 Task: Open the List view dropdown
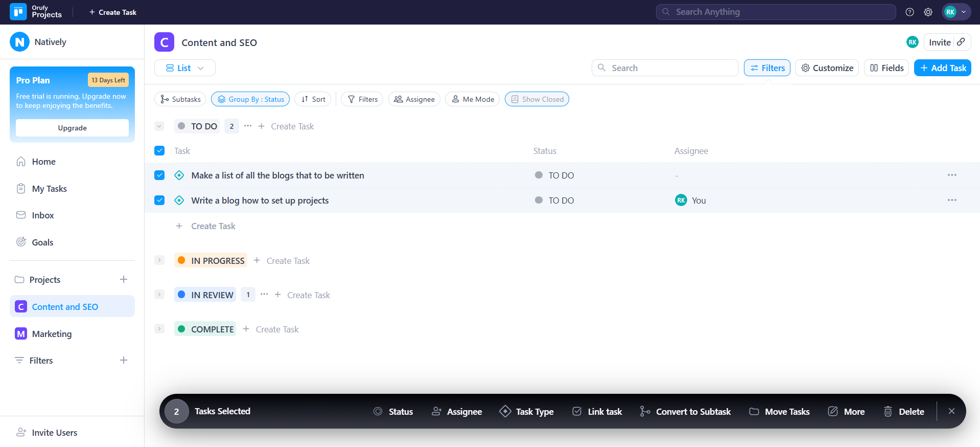point(184,68)
